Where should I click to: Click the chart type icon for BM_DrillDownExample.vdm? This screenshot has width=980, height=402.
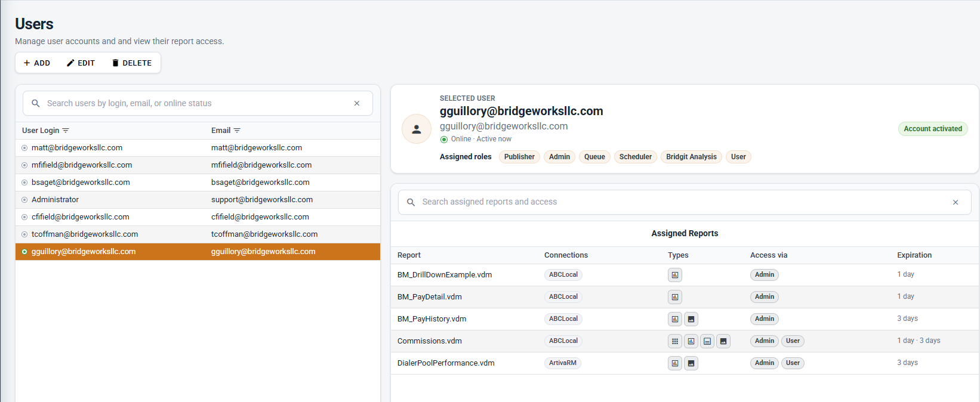(675, 275)
